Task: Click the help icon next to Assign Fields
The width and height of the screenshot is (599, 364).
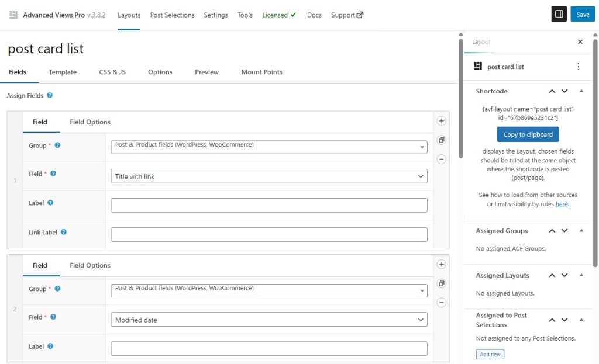Action: 50,95
